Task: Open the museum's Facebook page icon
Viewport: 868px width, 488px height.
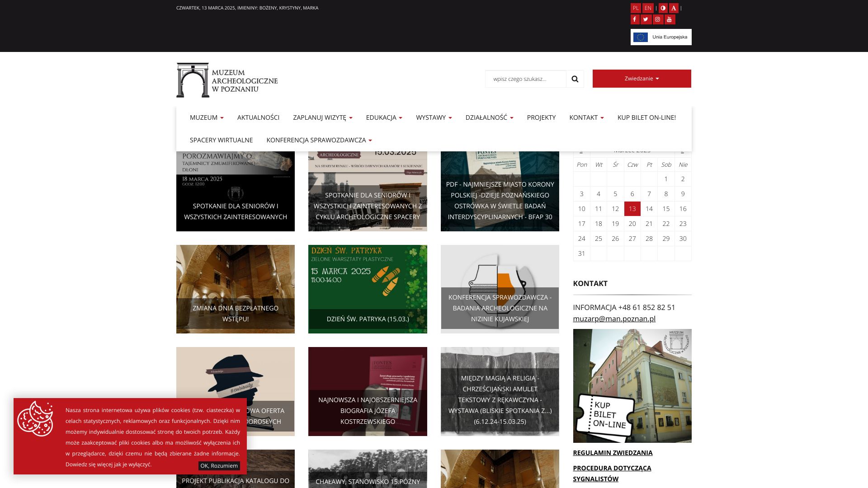Action: (634, 19)
